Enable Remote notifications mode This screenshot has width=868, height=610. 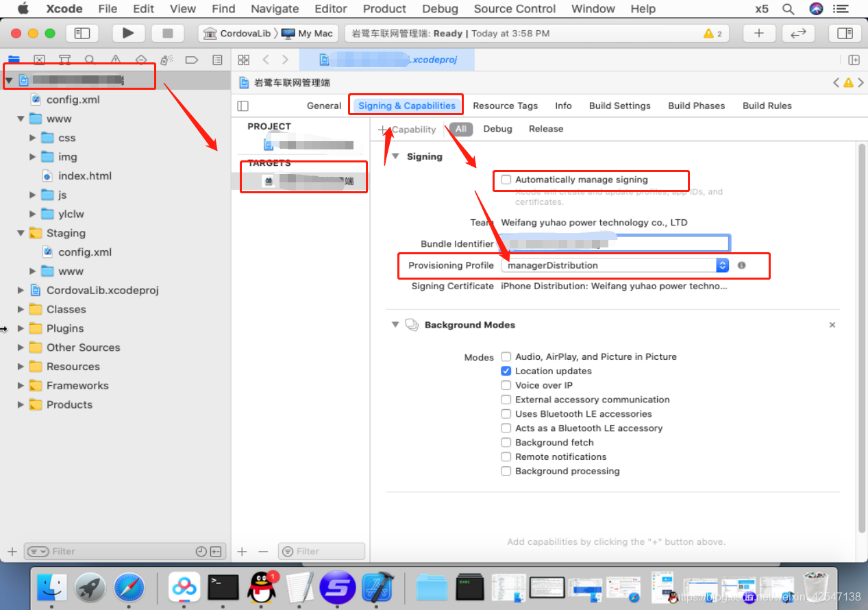click(506, 457)
